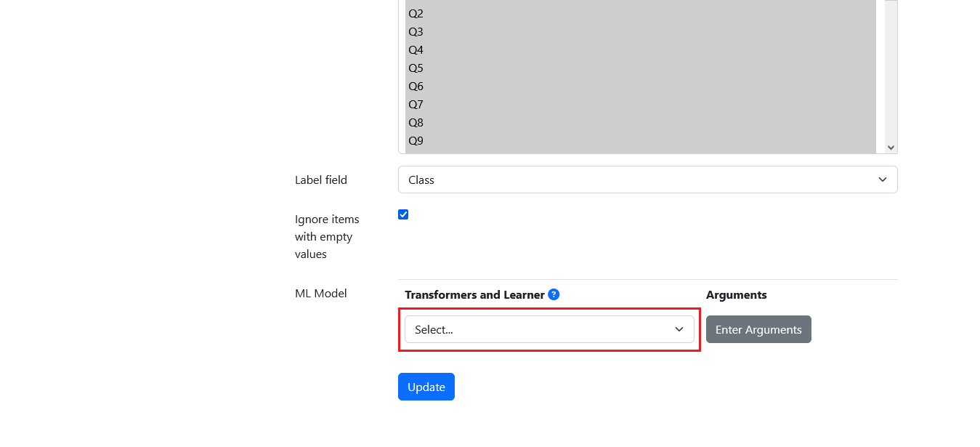The image size is (980, 447).
Task: Select Q7 in the field list
Action: pos(641,105)
